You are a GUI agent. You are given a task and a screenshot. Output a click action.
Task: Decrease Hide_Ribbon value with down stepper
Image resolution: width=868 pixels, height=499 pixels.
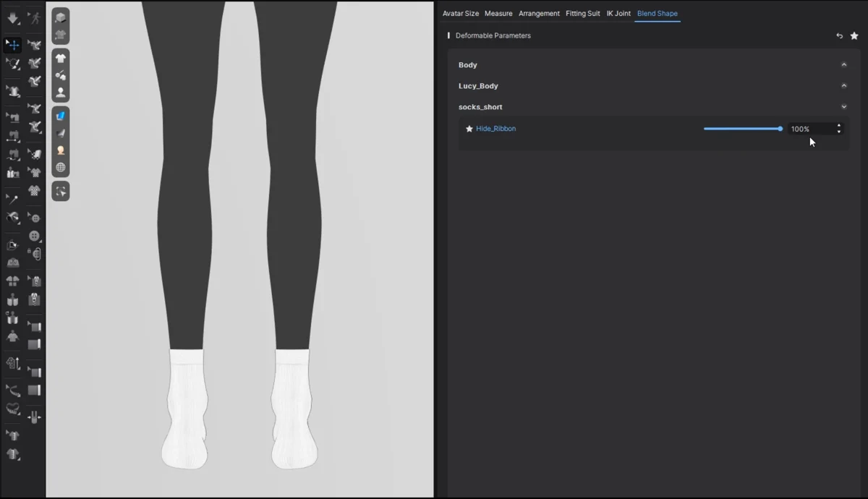[x=839, y=132]
